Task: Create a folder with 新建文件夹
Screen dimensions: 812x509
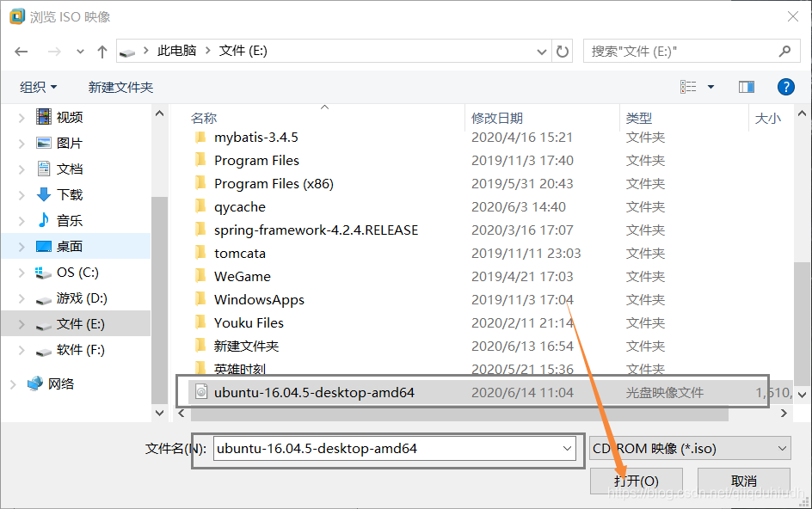Action: point(120,87)
